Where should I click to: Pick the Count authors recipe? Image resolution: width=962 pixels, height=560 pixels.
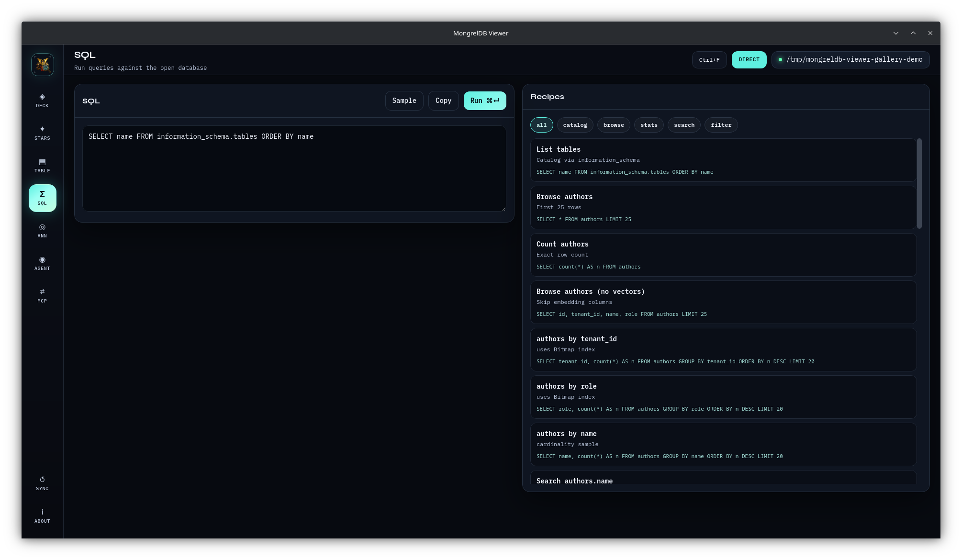[723, 255]
